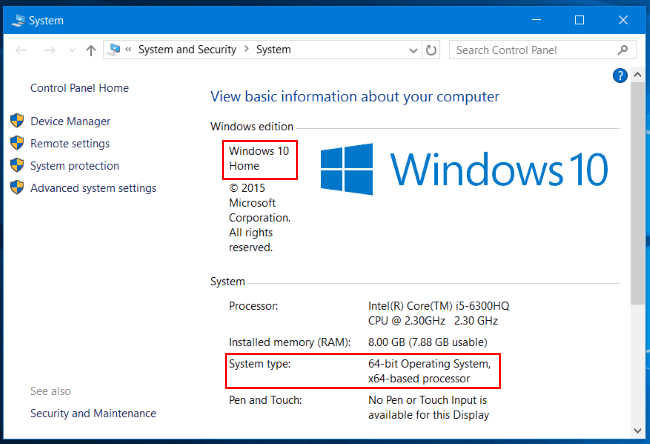Click the Windows 10 logo image
650x444 pixels.
[464, 169]
